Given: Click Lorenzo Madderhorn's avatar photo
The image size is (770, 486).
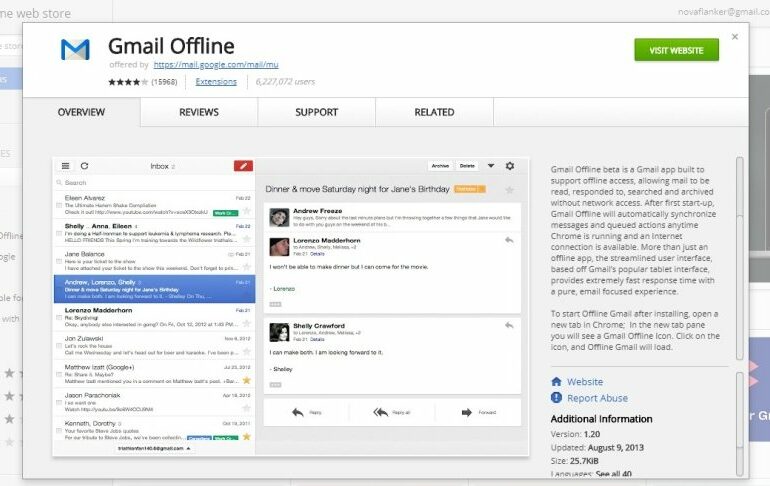Looking at the screenshot, I should click(279, 246).
